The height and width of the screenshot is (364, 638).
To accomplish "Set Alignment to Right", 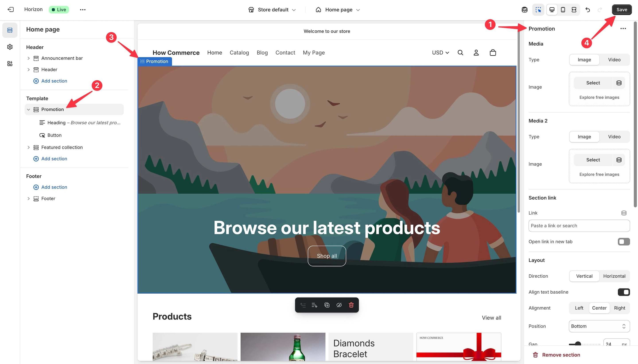I will (x=619, y=308).
